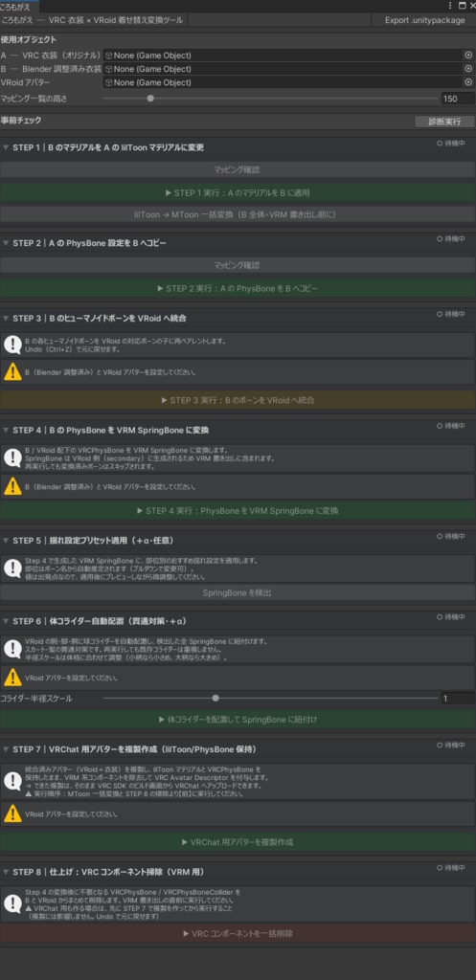Maximize the ころもがえ window
The height and width of the screenshot is (980, 476).
point(462,6)
